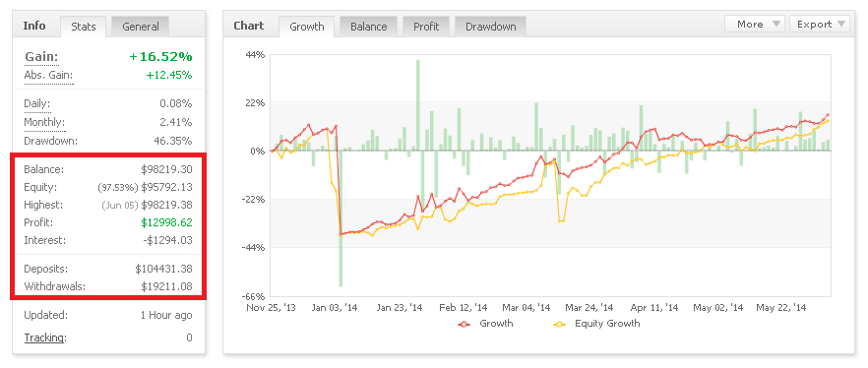
Task: Click the Monthly stat label
Action: point(44,122)
